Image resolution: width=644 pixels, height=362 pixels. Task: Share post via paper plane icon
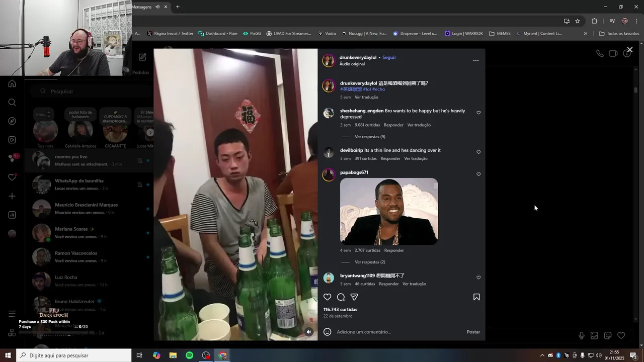click(354, 297)
